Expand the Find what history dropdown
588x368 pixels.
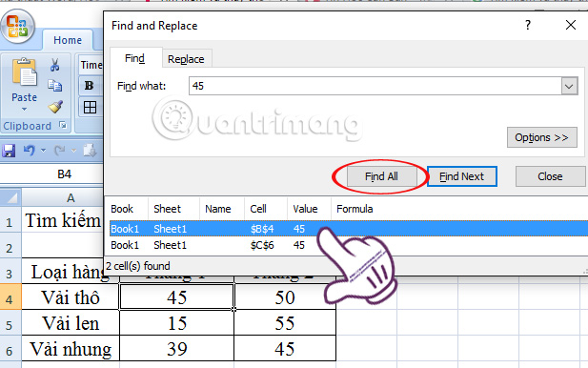(569, 86)
